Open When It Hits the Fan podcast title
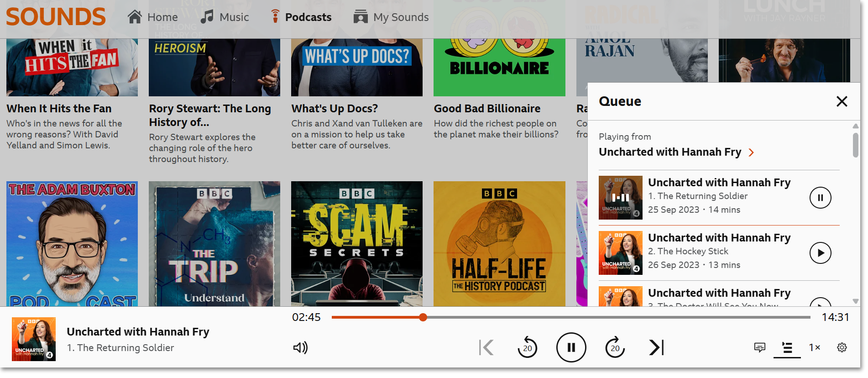The height and width of the screenshot is (378, 868). pyautogui.click(x=59, y=109)
